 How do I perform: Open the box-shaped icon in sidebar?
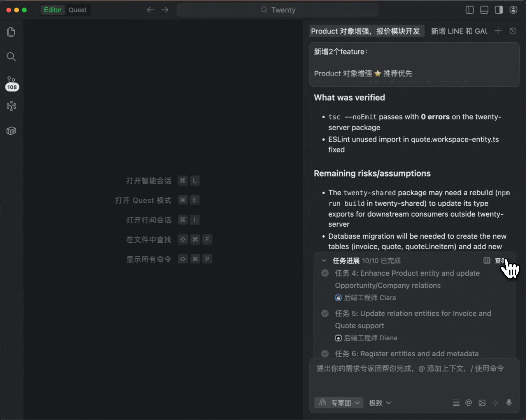point(11,131)
